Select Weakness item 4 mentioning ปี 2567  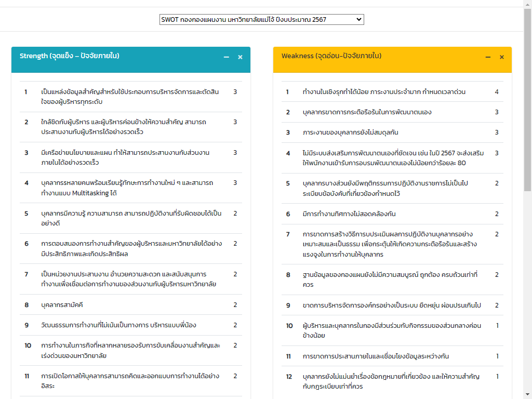tap(393, 158)
